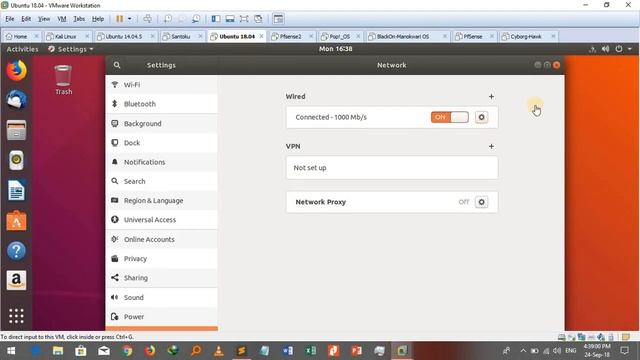Select Universal Access in sidebar
Image resolution: width=640 pixels, height=360 pixels.
pos(162,220)
